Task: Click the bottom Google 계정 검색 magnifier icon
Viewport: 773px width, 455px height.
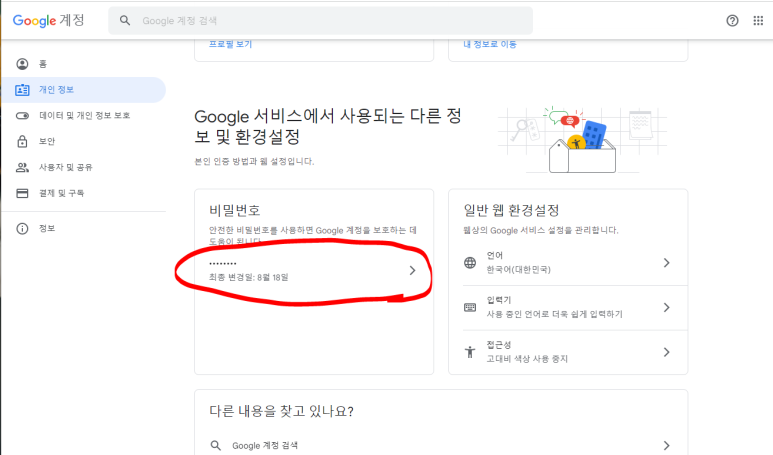Action: pos(216,445)
